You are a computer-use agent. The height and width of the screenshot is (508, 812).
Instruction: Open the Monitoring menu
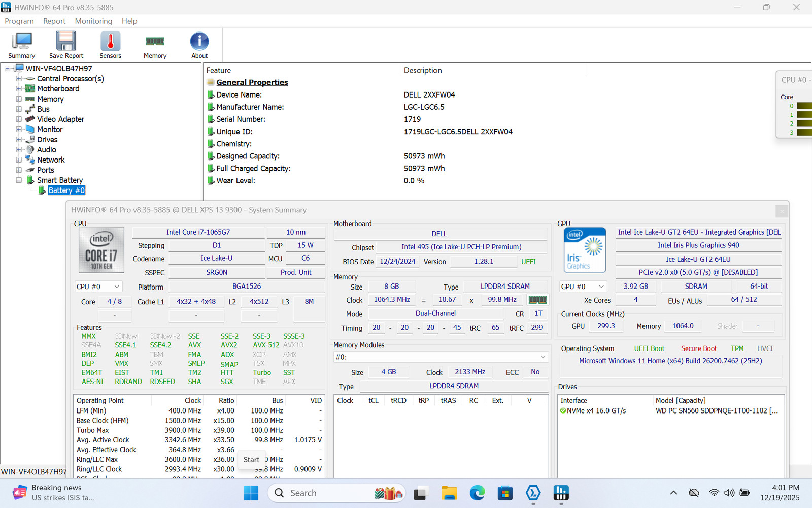tap(93, 21)
